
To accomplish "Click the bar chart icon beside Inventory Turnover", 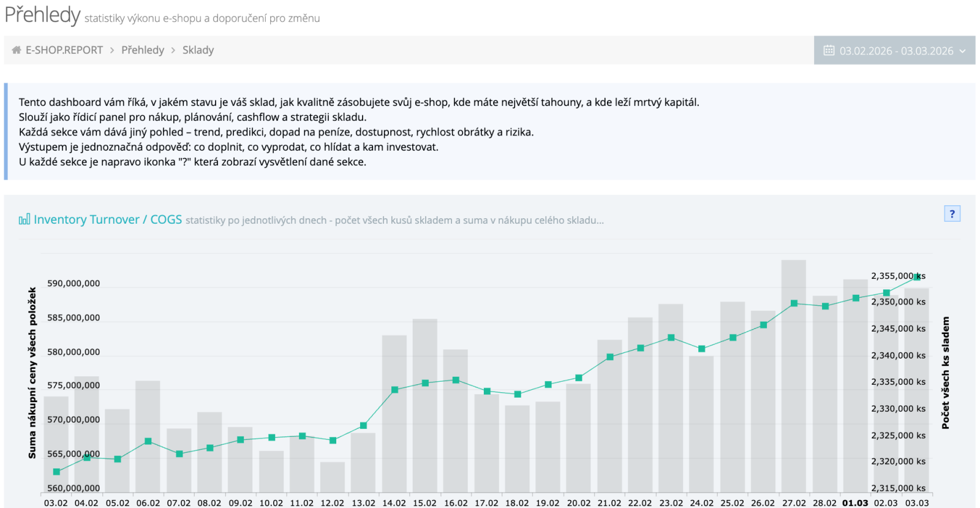I will [24, 219].
